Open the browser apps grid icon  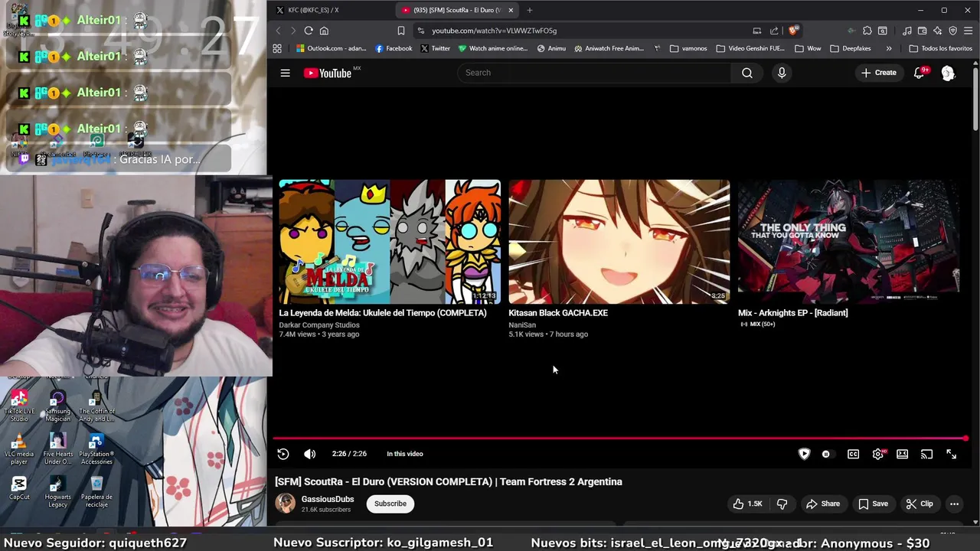pyautogui.click(x=277, y=48)
